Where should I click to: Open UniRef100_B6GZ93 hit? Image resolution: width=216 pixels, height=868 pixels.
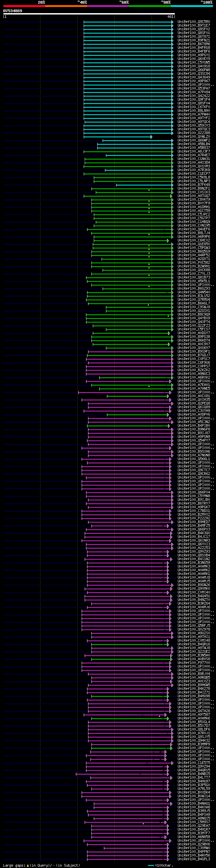(194, 289)
